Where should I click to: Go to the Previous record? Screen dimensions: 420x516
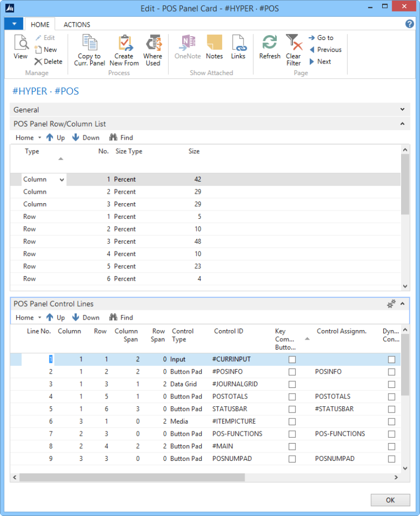[x=325, y=50]
